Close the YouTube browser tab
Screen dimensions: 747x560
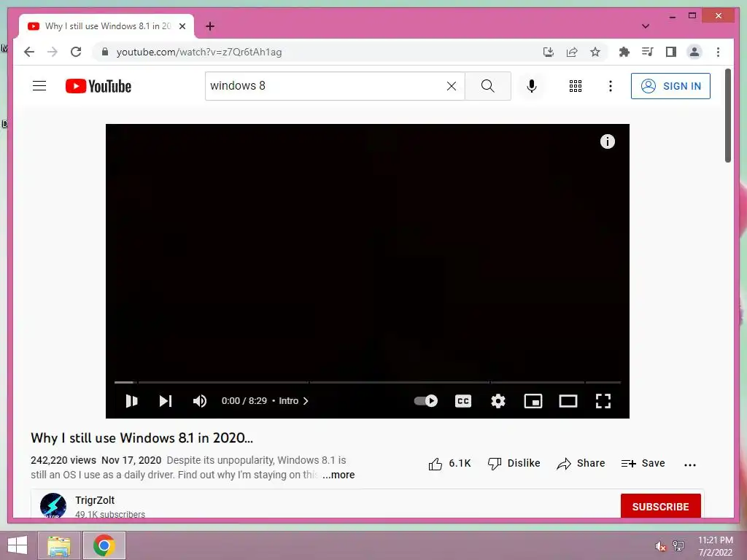pos(182,26)
